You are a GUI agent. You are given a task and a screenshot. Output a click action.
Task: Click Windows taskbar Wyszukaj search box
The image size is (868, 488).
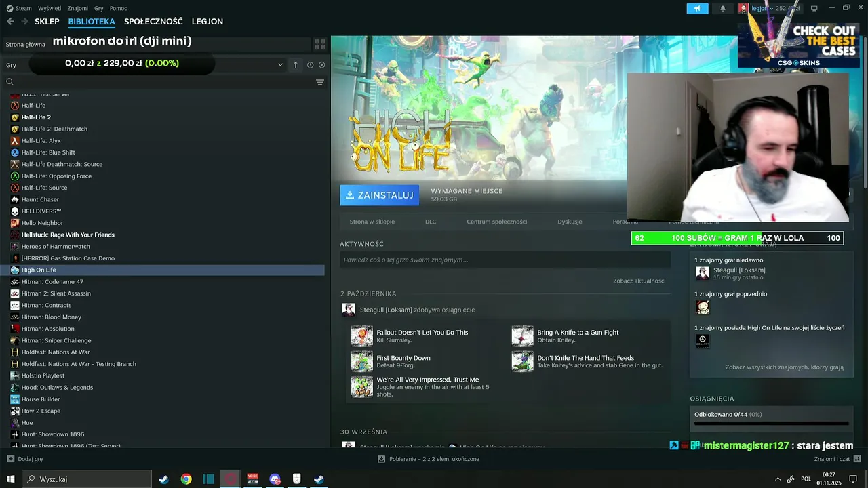pyautogui.click(x=87, y=479)
